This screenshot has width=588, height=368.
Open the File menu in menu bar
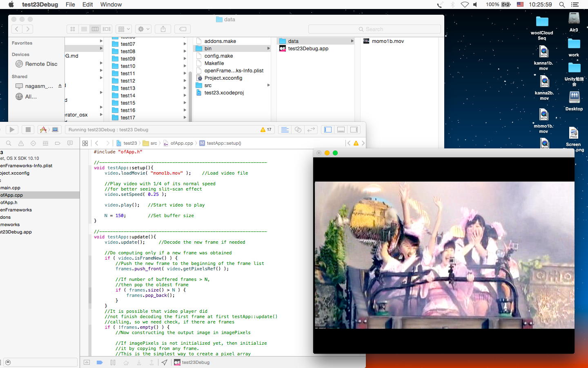click(70, 4)
